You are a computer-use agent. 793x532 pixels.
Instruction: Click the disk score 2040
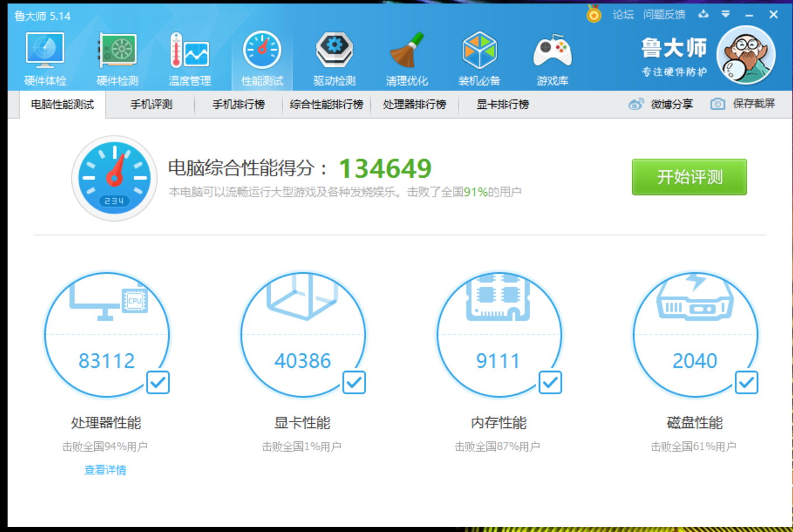pos(695,361)
